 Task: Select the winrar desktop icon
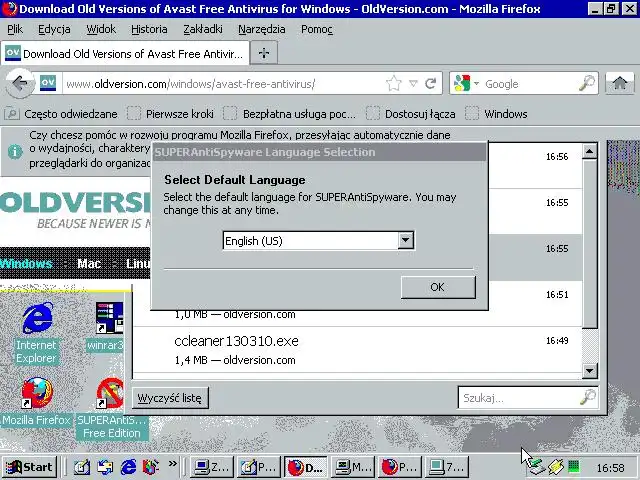[107, 327]
